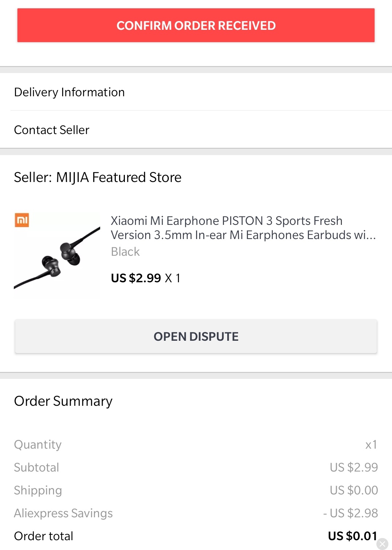Click the Order total label
The width and height of the screenshot is (392, 550).
[x=44, y=536]
